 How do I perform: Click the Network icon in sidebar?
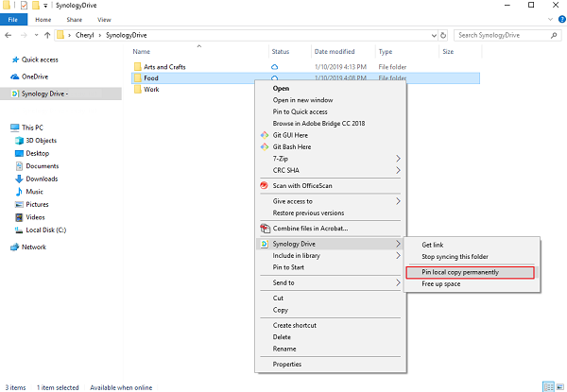coord(14,247)
